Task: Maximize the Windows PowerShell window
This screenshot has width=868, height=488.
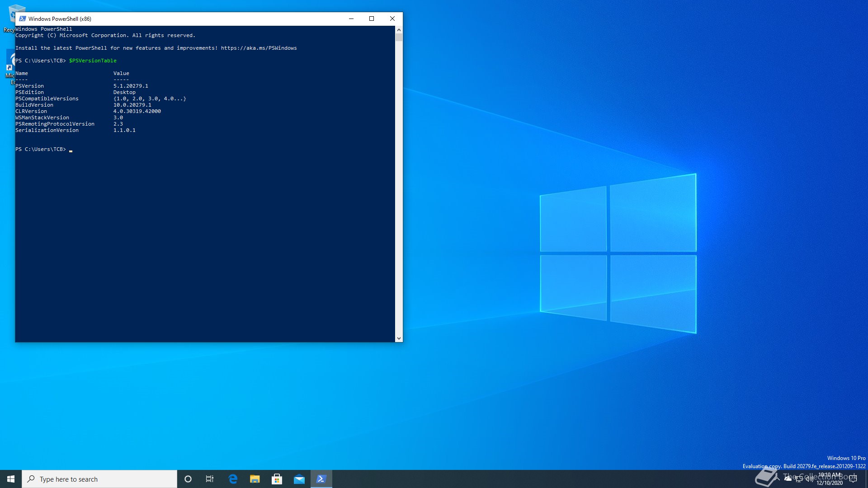Action: point(372,19)
